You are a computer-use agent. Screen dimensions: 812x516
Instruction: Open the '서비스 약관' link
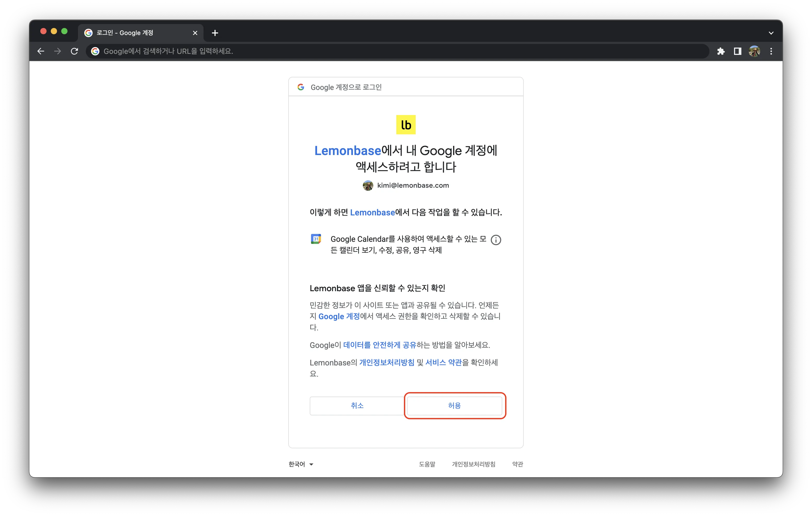(x=444, y=363)
